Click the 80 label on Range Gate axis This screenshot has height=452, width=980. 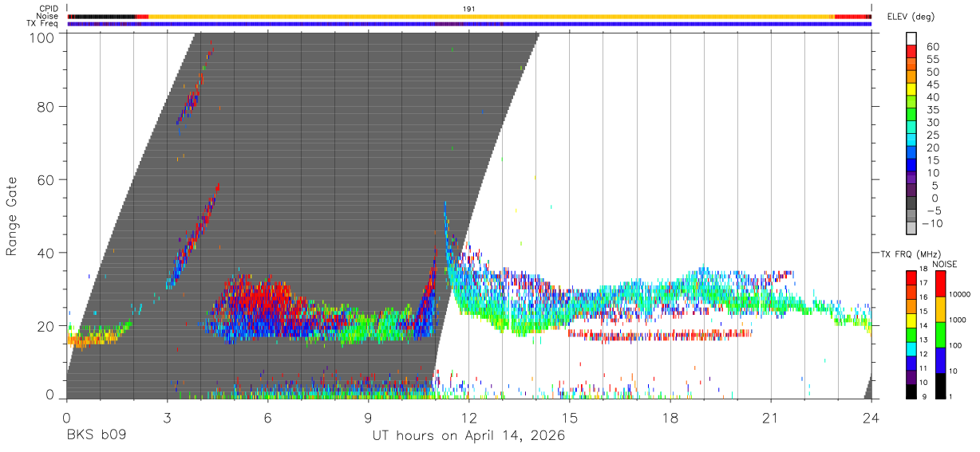(46, 107)
